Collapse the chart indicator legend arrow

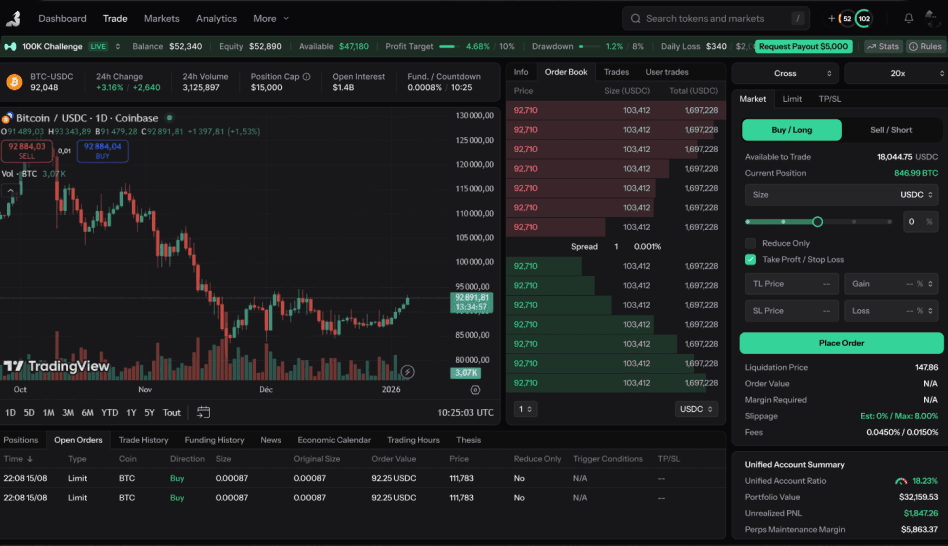[10, 191]
